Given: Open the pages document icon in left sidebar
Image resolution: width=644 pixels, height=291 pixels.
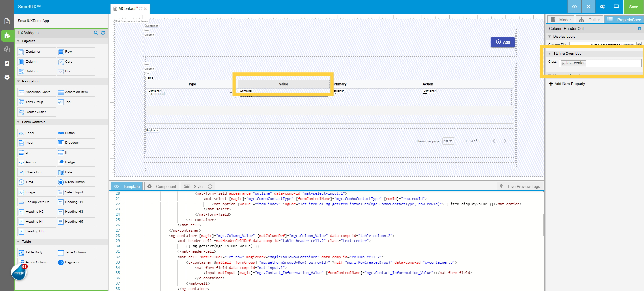Looking at the screenshot, I should (x=7, y=21).
